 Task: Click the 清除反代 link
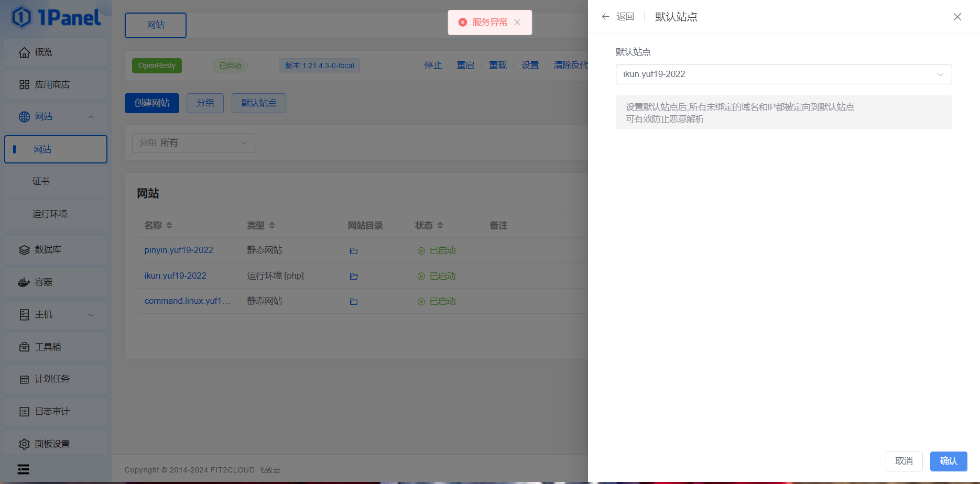coord(571,65)
